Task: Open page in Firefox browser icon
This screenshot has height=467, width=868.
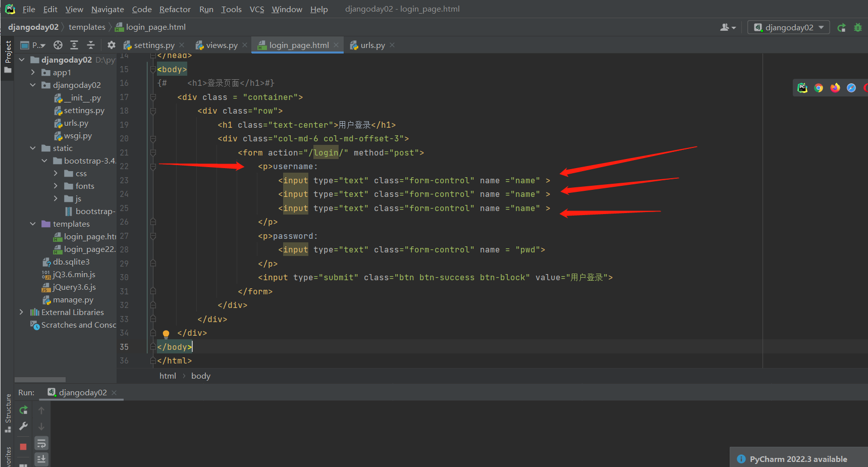Action: [x=835, y=88]
